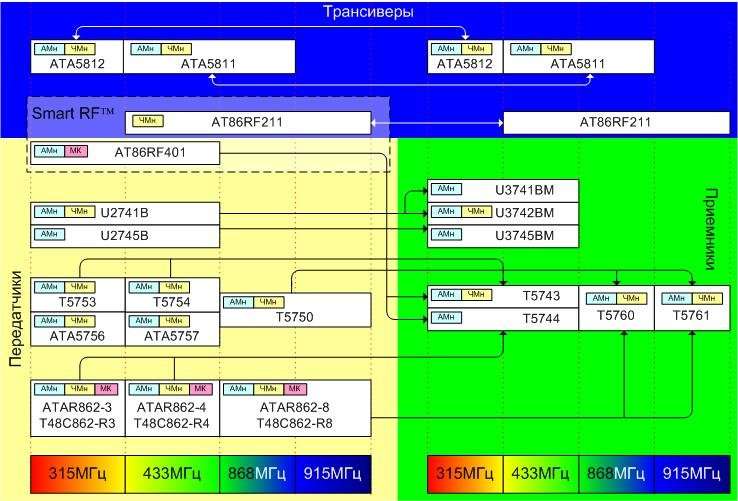Select the T5744 receiver label
This screenshot has height=501, width=738.
click(x=541, y=318)
